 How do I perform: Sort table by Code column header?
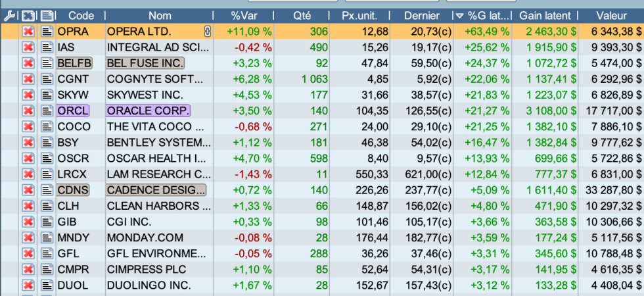(x=81, y=16)
